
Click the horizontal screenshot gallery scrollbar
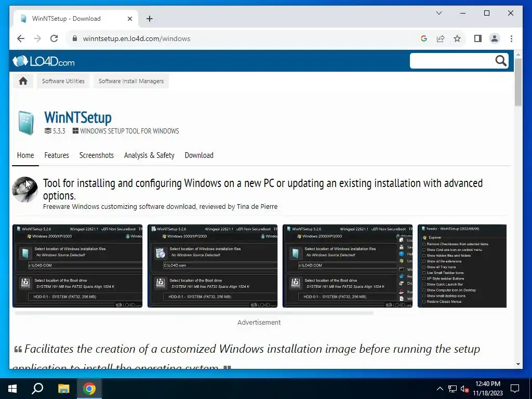pos(194,313)
